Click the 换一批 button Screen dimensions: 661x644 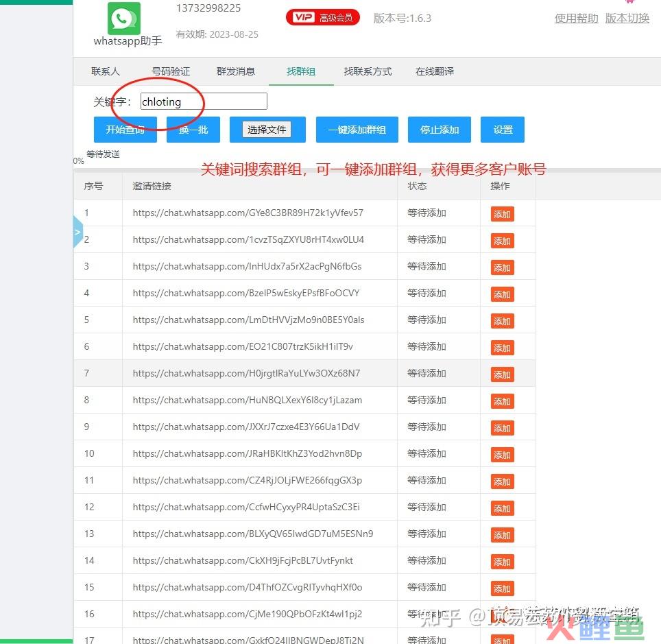coord(193,130)
